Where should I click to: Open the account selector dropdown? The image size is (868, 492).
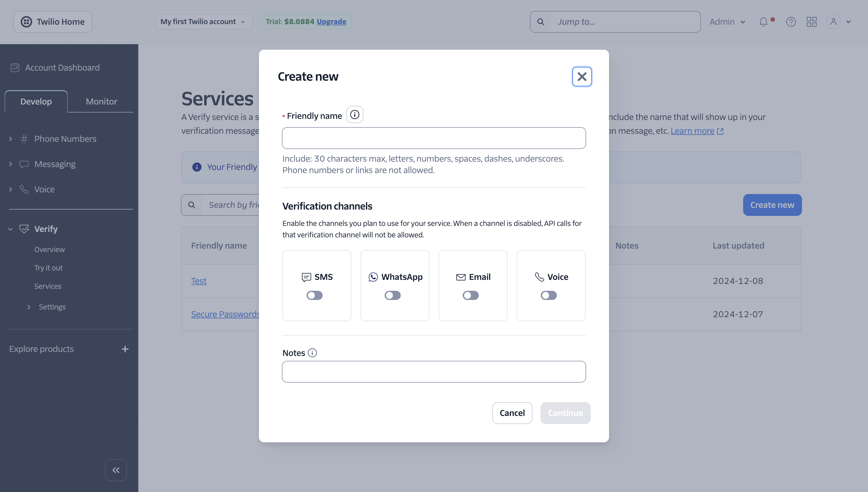click(x=203, y=22)
